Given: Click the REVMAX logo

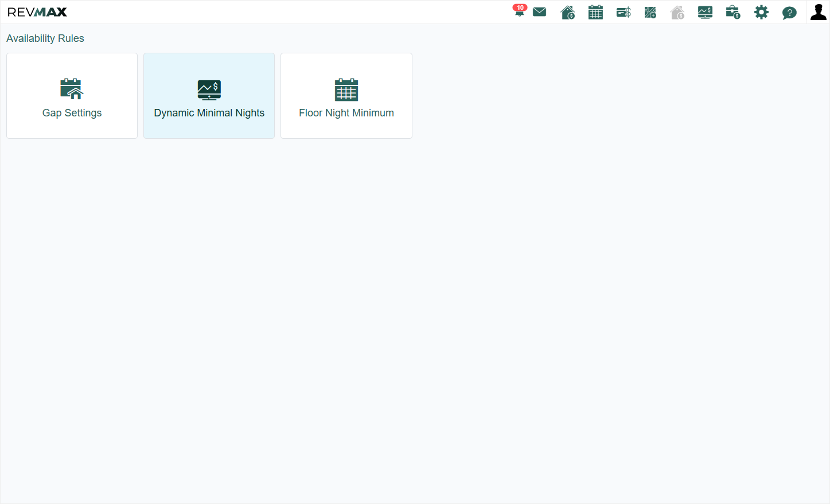Looking at the screenshot, I should tap(37, 12).
